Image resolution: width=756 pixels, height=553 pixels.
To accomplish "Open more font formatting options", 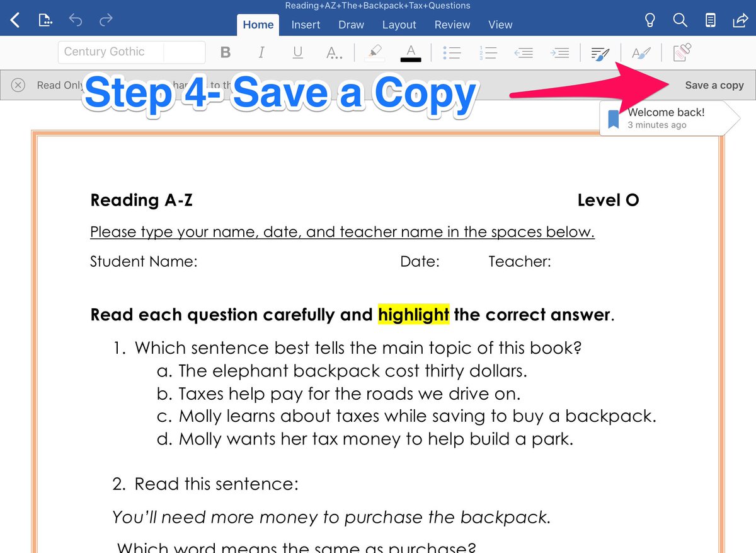I will 334,53.
